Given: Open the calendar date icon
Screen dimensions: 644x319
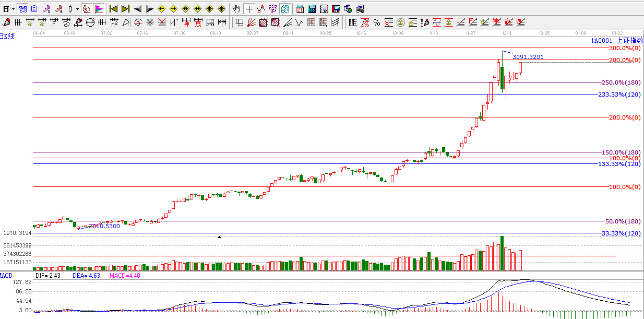Looking at the screenshot, I should pos(300,9).
